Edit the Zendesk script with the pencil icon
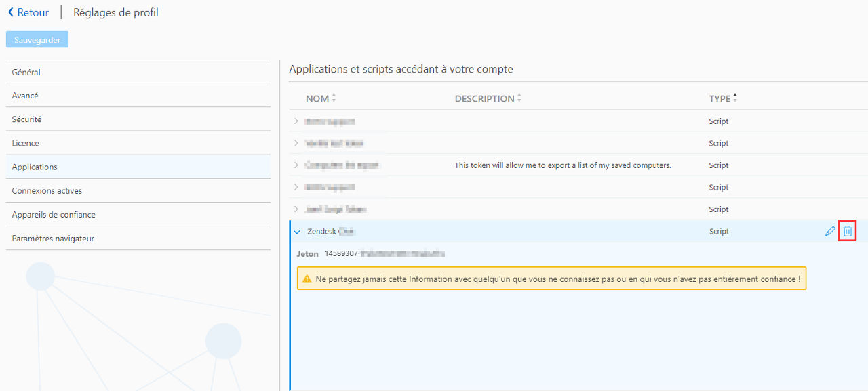This screenshot has height=391, width=868. point(830,232)
